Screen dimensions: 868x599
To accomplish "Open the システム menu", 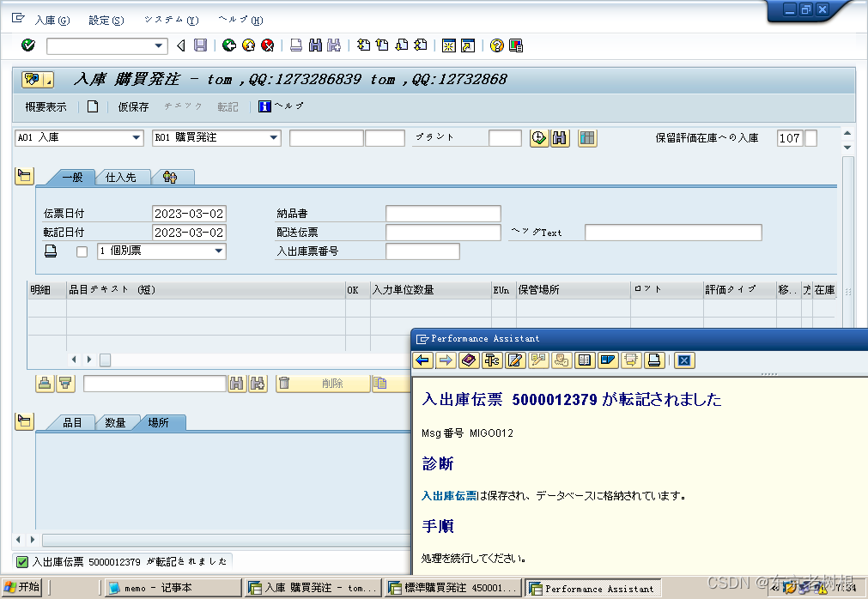I will [x=170, y=20].
